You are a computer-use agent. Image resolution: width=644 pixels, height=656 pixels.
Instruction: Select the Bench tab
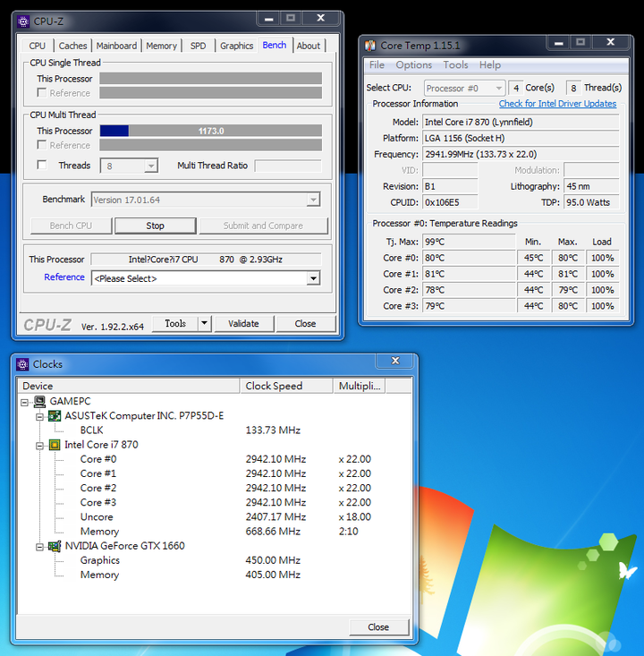(x=275, y=45)
